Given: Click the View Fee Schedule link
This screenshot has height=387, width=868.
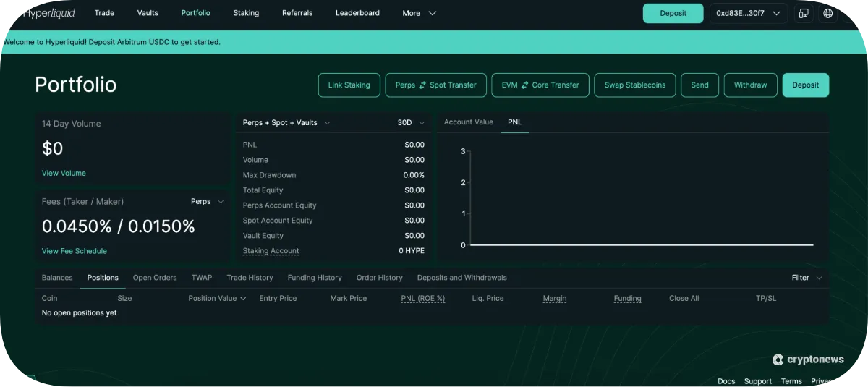Looking at the screenshot, I should (x=75, y=251).
